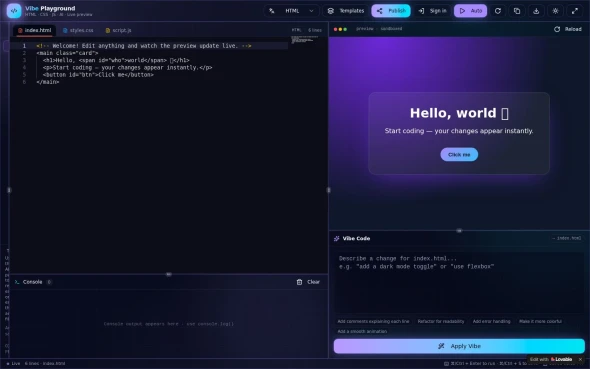Click the code minimap in editor
Image resolution: width=590 pixels, height=369 pixels.
(304, 39)
